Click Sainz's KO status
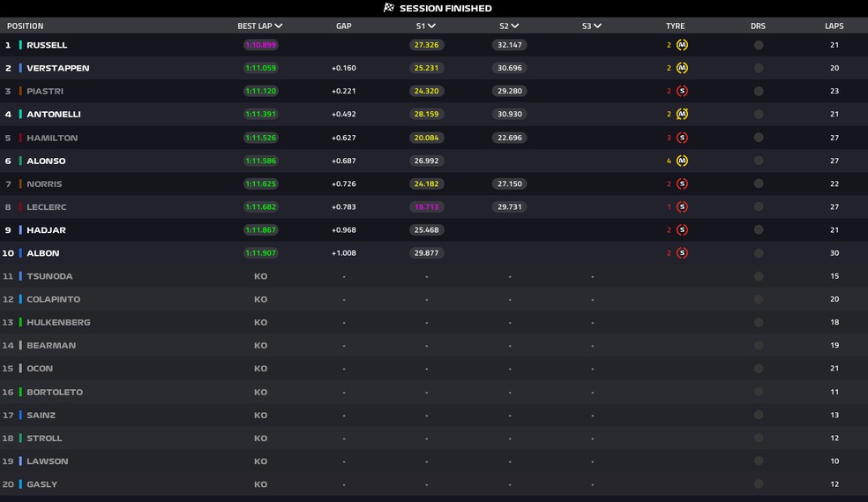 click(260, 416)
